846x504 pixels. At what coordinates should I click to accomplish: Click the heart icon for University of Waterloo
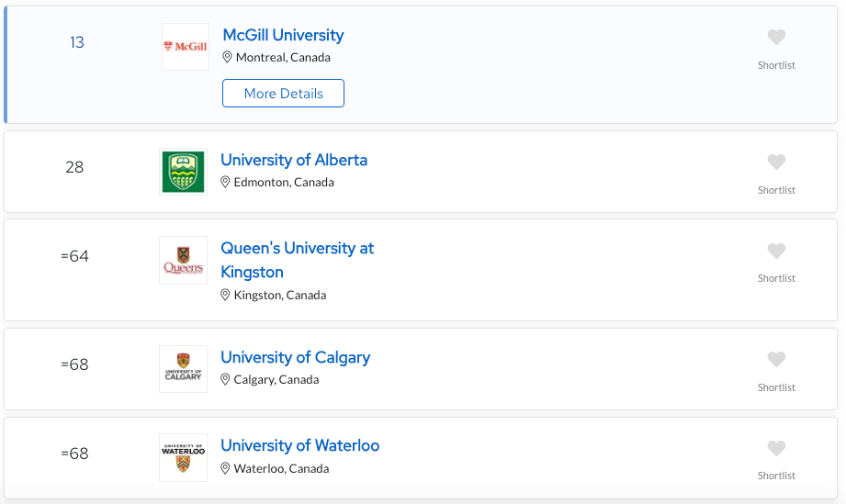coord(776,448)
